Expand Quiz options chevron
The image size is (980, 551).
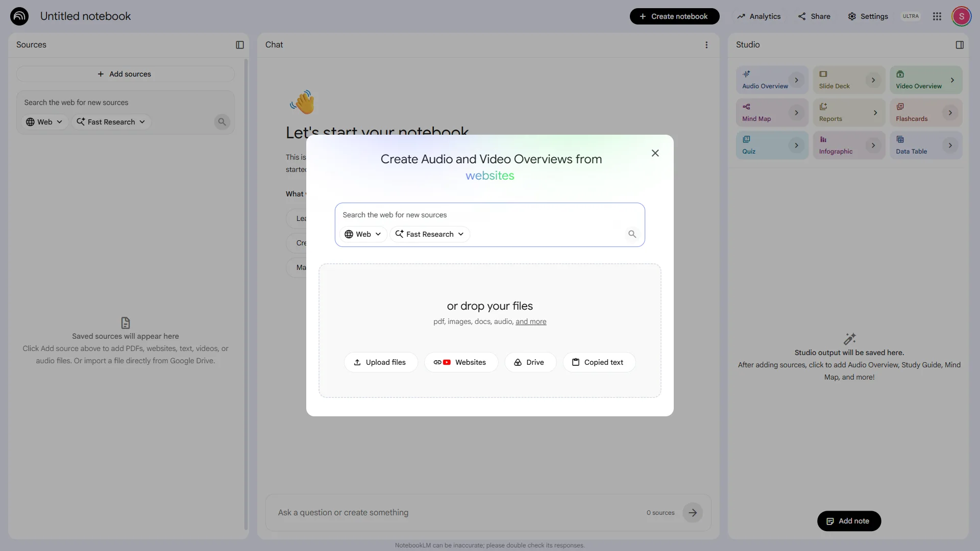point(796,145)
